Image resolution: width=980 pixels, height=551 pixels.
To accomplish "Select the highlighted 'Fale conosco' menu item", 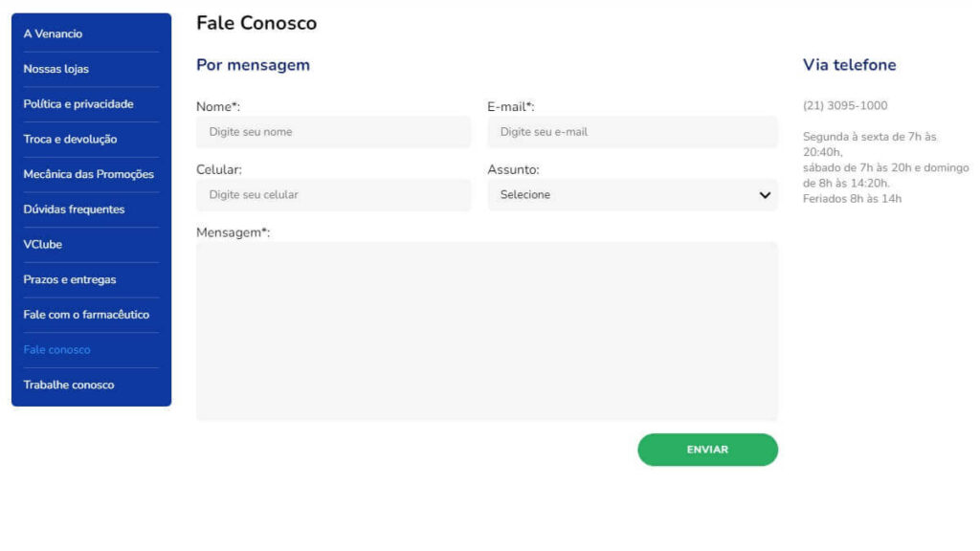I will pos(56,349).
